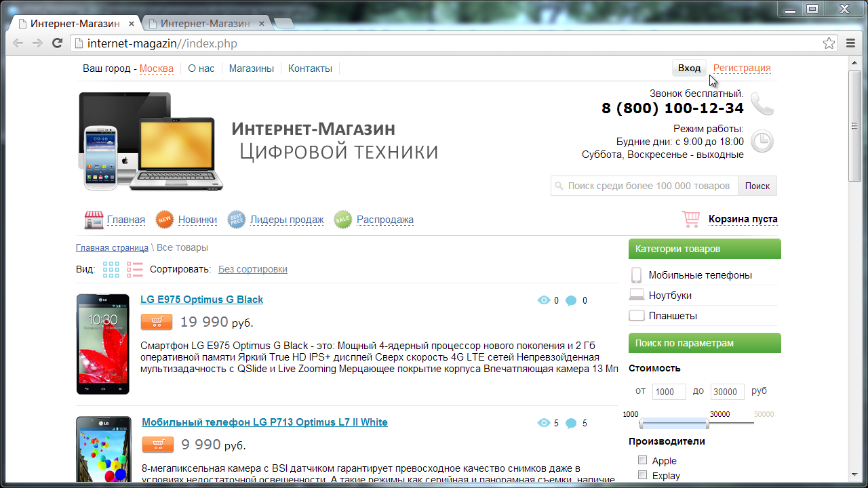Click the Категории товаров header
The height and width of the screenshot is (488, 868).
705,249
